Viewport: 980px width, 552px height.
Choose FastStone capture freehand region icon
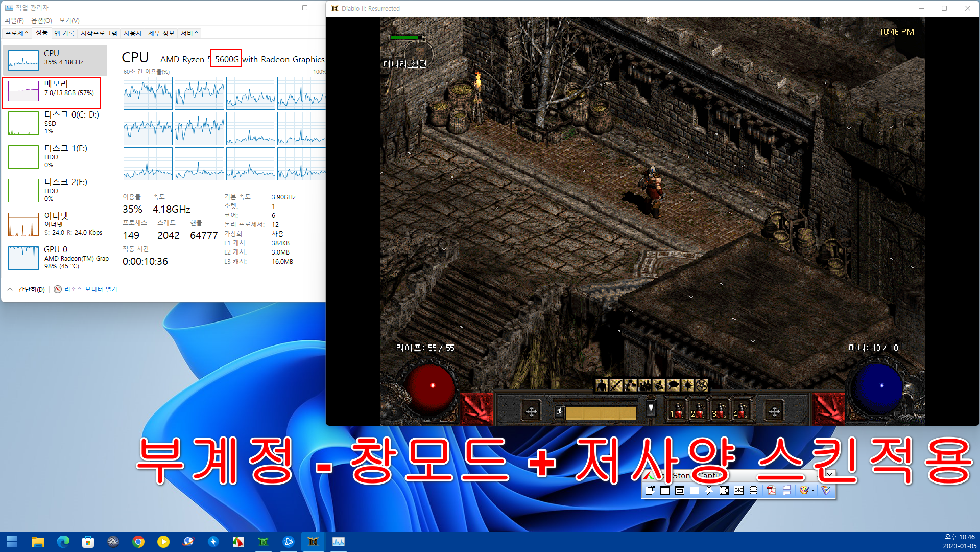(x=709, y=491)
